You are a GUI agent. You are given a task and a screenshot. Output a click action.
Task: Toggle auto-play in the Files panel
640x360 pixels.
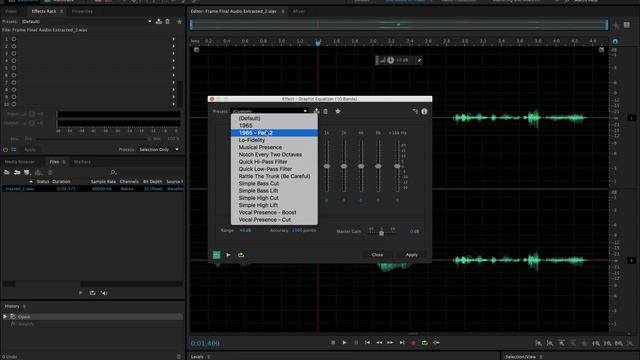[104, 293]
